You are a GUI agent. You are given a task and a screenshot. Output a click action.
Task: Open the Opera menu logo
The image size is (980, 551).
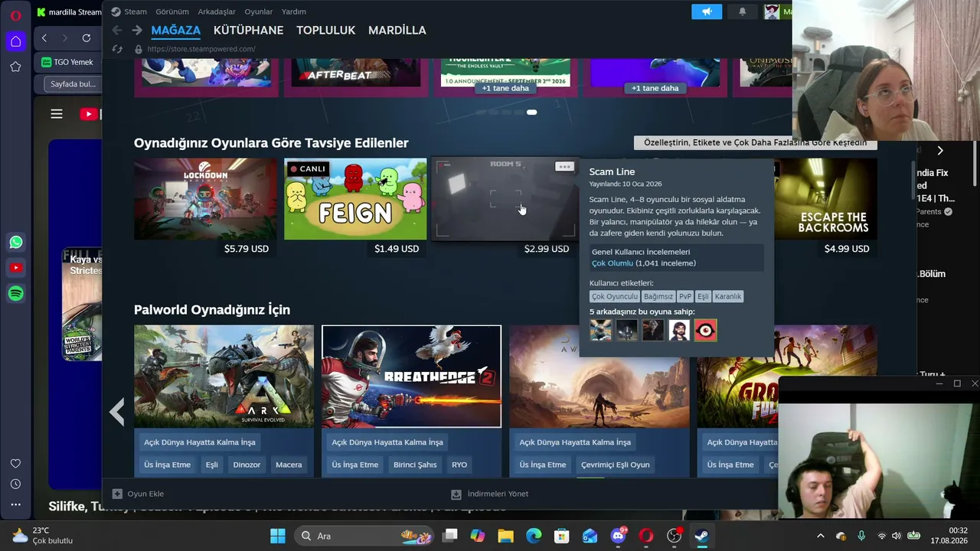click(x=15, y=15)
